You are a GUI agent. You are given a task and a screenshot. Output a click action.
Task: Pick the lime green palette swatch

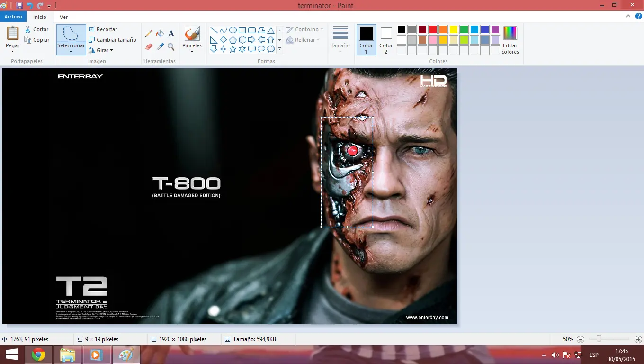464,40
